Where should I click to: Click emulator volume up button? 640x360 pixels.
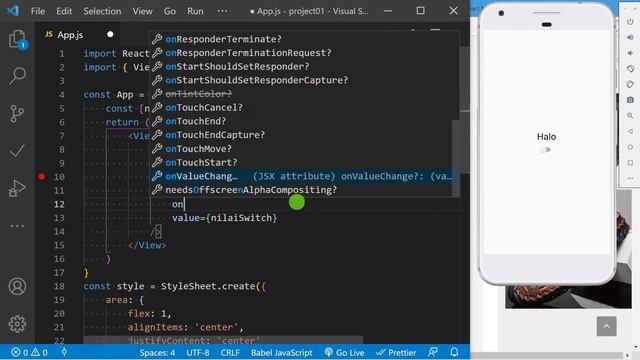click(x=630, y=37)
